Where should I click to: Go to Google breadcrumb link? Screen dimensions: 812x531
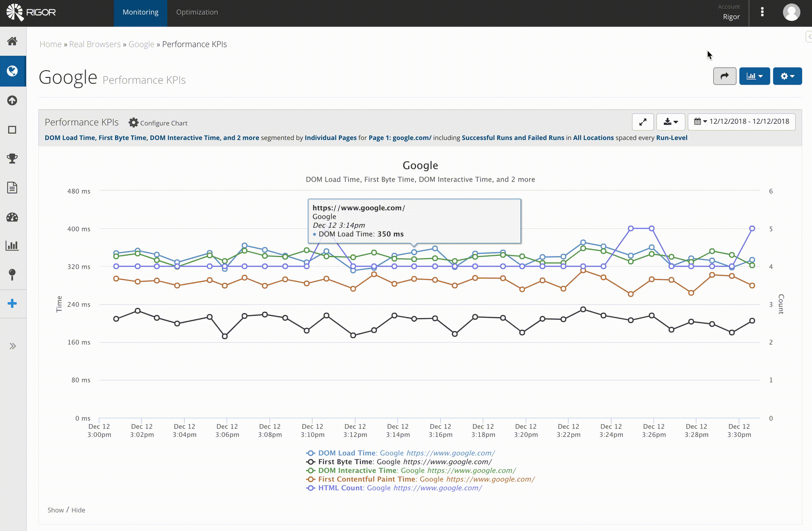click(141, 44)
